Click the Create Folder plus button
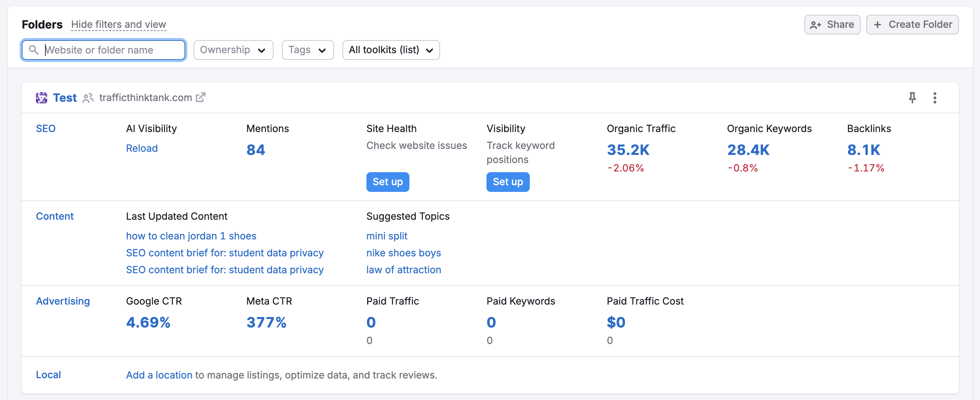 tap(912, 25)
